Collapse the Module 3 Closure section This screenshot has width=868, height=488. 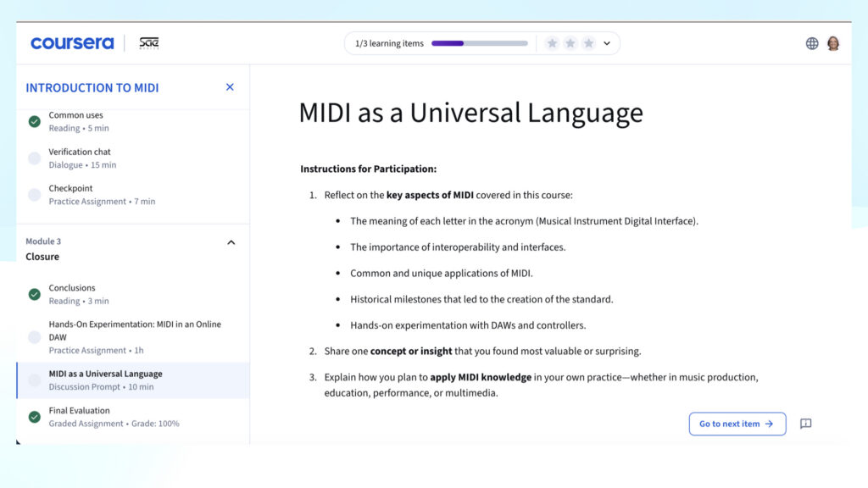coord(231,241)
